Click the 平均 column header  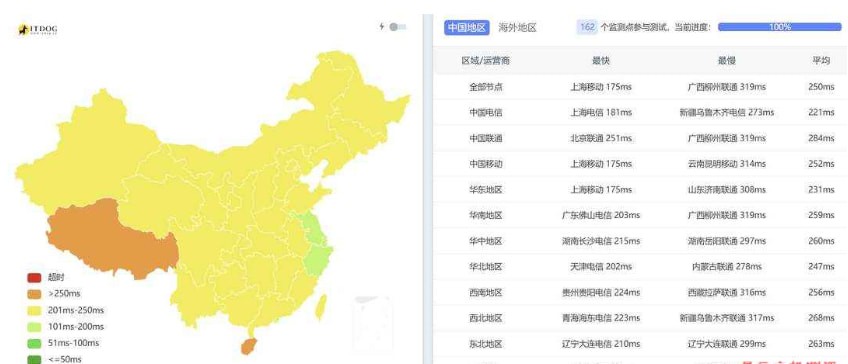820,61
